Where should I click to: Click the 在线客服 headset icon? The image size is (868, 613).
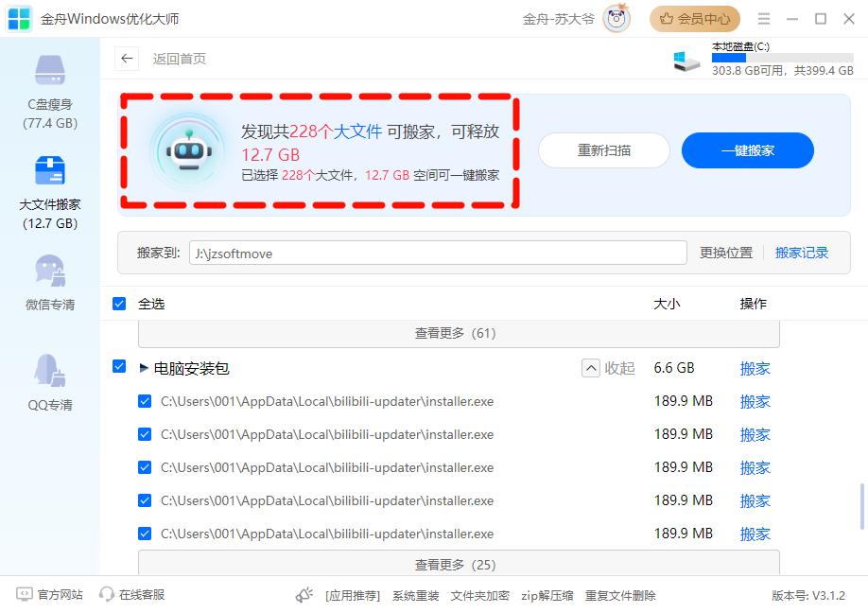point(107,595)
